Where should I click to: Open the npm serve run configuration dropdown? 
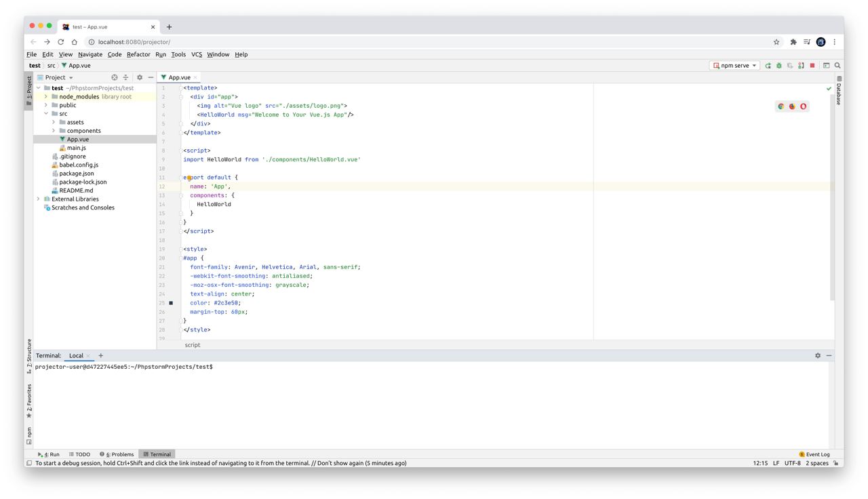click(x=735, y=66)
